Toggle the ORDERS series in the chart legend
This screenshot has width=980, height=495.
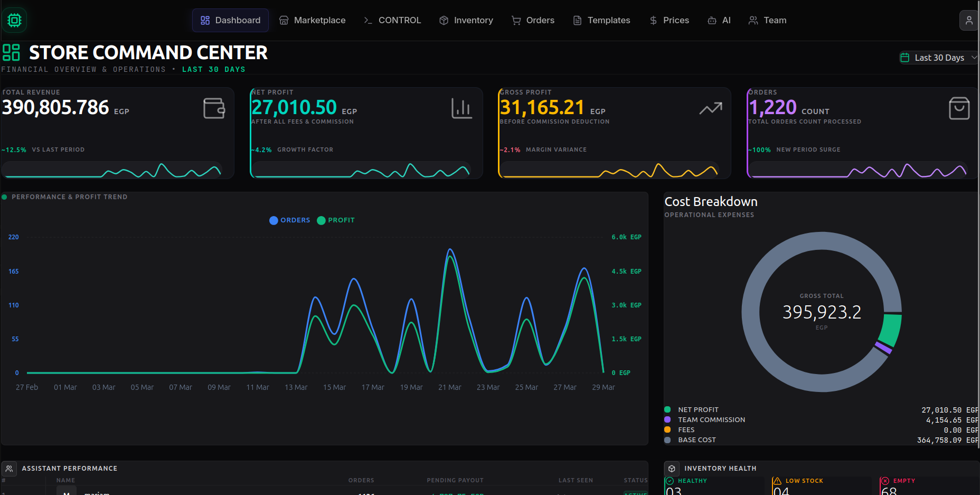click(x=289, y=220)
